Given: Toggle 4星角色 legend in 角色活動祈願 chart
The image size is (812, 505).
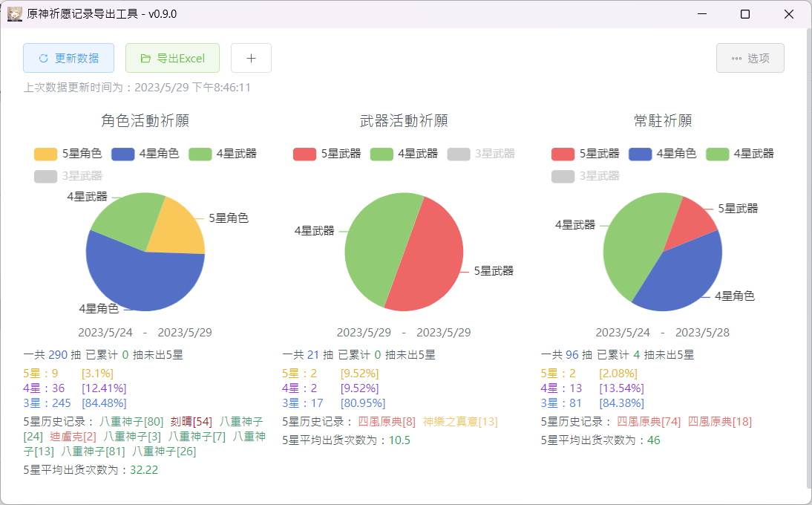Looking at the screenshot, I should click(145, 154).
